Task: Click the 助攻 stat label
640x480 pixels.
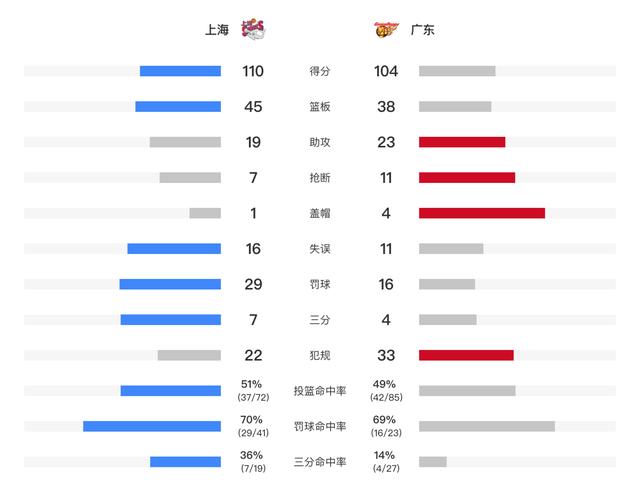Action: [320, 142]
